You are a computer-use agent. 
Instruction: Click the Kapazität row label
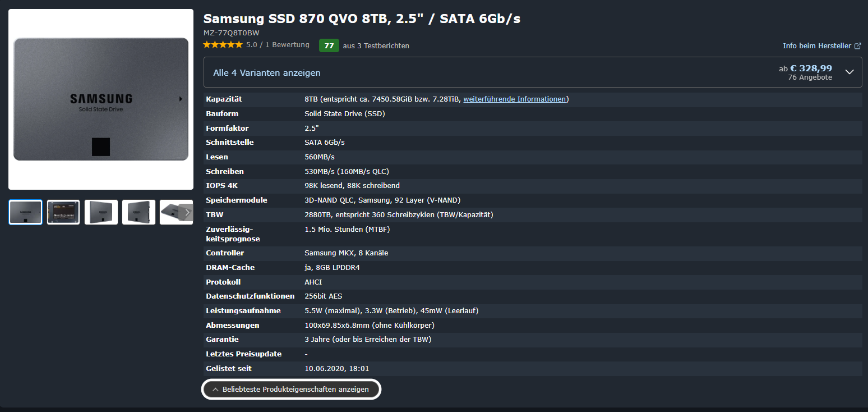pos(224,99)
